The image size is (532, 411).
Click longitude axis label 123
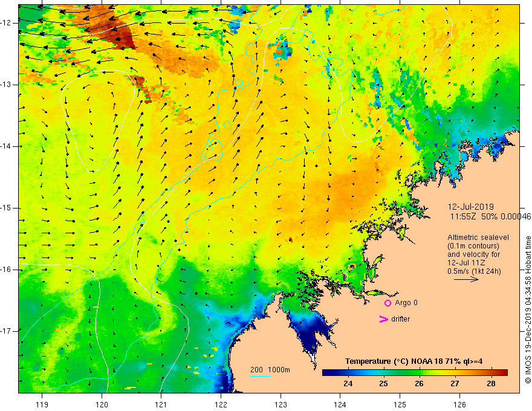click(x=281, y=404)
